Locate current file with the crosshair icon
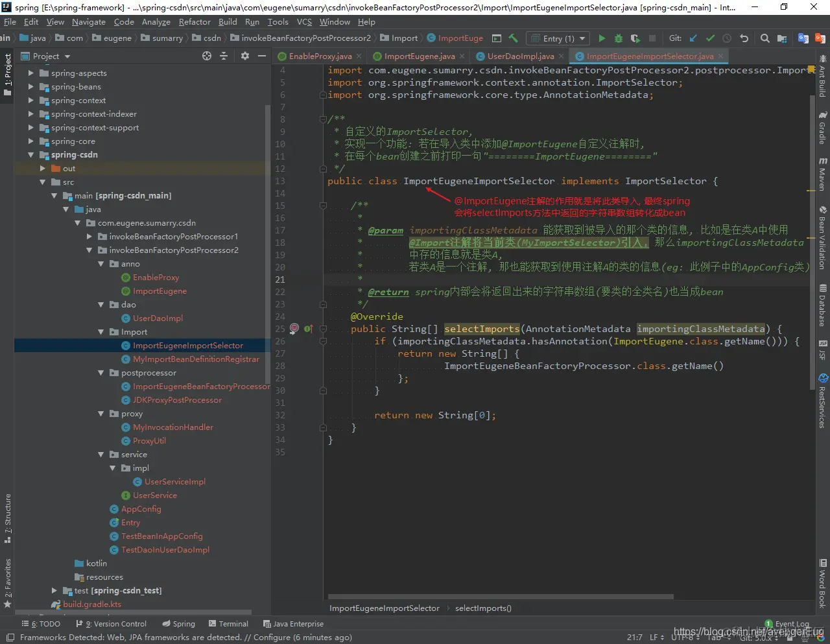Screen dimensions: 830x644 click(207, 56)
